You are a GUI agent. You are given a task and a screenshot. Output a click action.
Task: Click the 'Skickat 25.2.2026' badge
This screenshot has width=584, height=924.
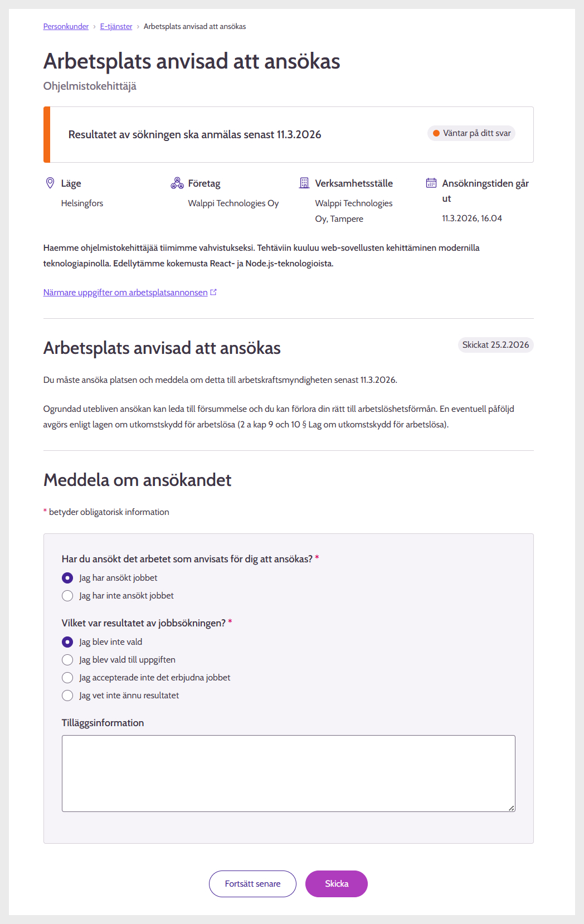(495, 345)
